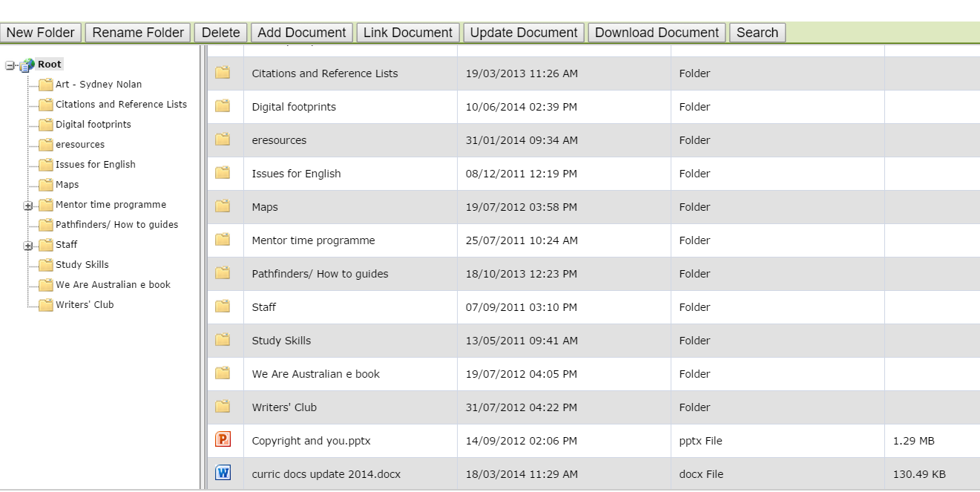
Task: Select Pathfinders/ How to guides tree item
Action: coord(116,225)
